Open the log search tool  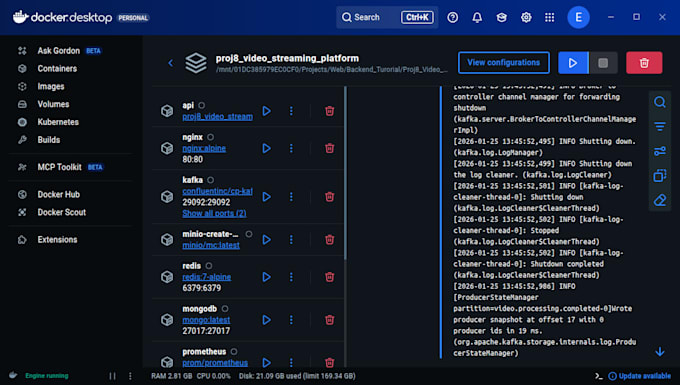660,102
